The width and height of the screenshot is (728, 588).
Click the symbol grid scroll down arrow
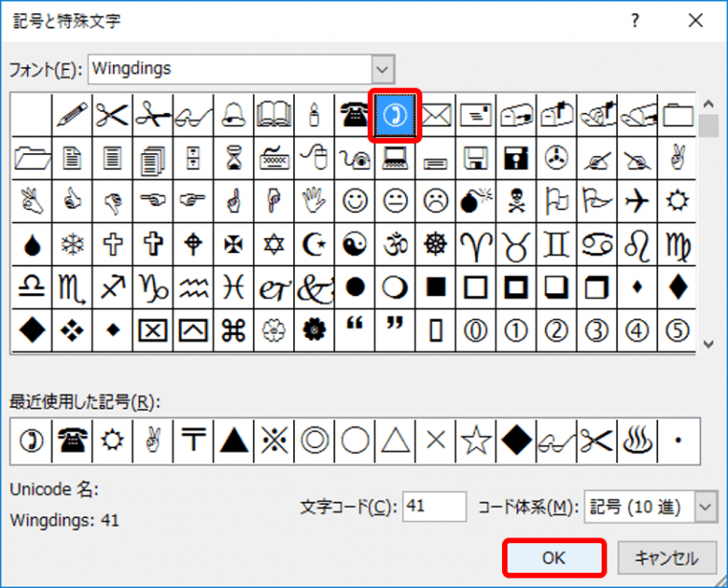point(709,344)
